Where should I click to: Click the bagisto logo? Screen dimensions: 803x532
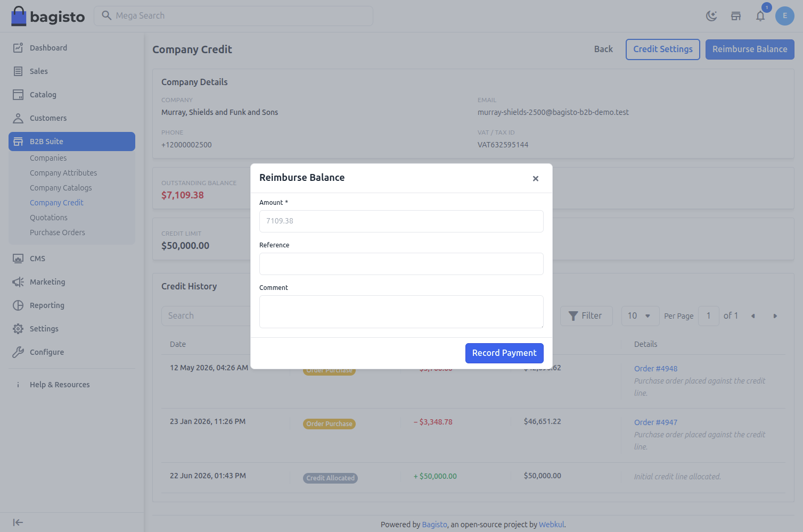coord(48,16)
